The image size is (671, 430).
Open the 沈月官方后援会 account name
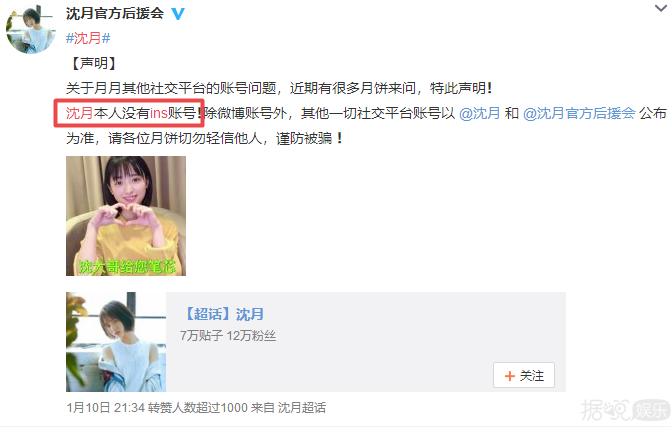(x=115, y=13)
